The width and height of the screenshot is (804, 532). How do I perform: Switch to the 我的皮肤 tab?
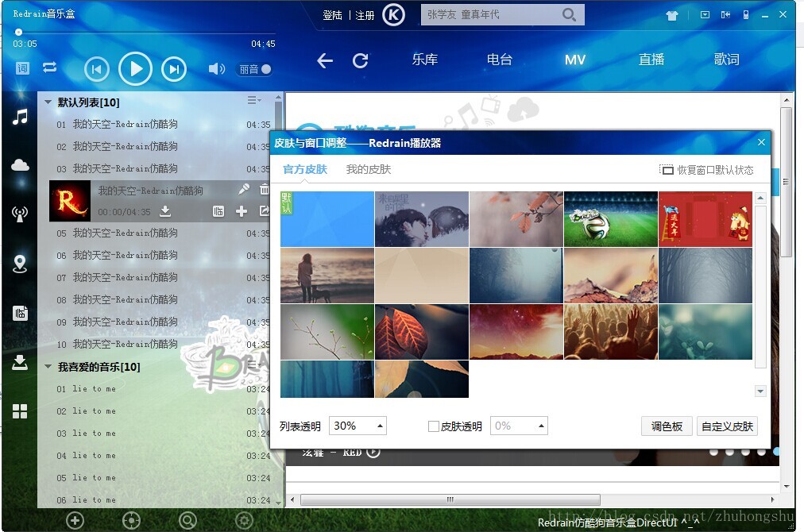click(369, 170)
